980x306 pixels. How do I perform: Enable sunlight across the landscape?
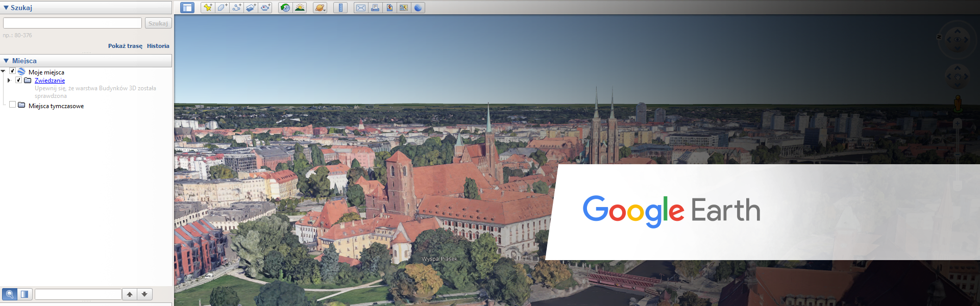(x=300, y=8)
